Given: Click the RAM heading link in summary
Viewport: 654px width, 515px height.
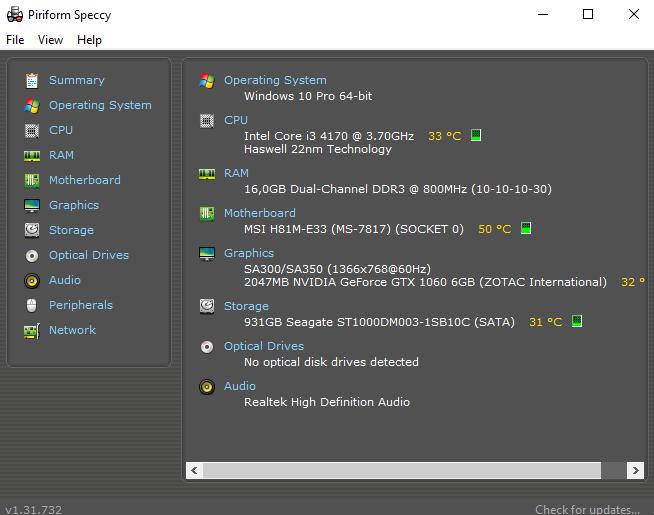Looking at the screenshot, I should pos(236,173).
